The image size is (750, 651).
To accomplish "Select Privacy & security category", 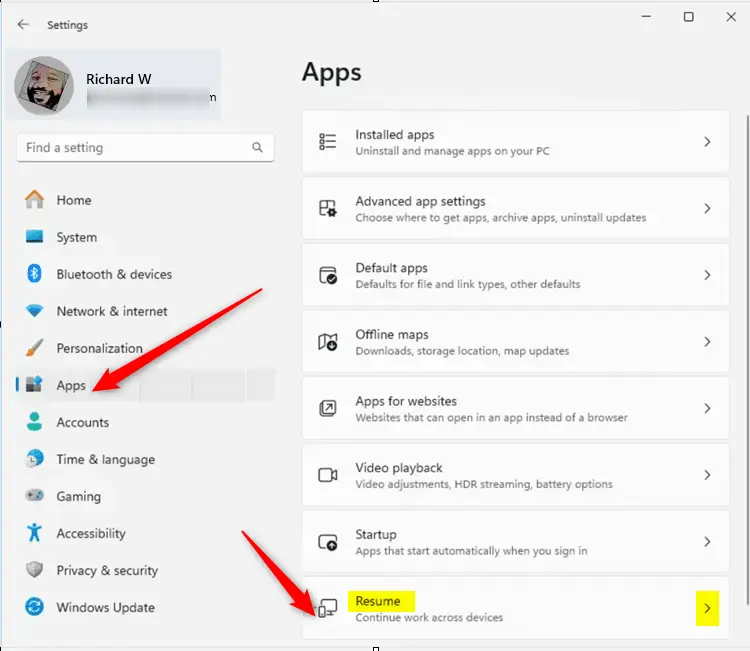I will tap(107, 570).
